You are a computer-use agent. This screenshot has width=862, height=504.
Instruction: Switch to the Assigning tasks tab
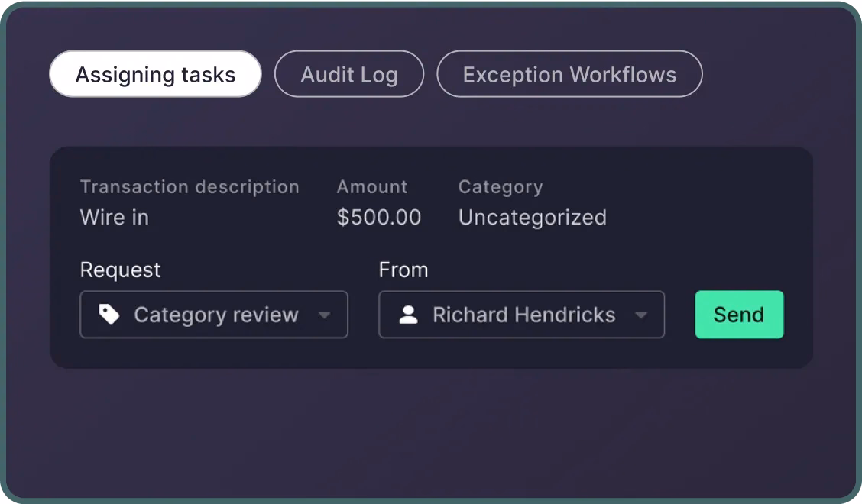point(155,74)
